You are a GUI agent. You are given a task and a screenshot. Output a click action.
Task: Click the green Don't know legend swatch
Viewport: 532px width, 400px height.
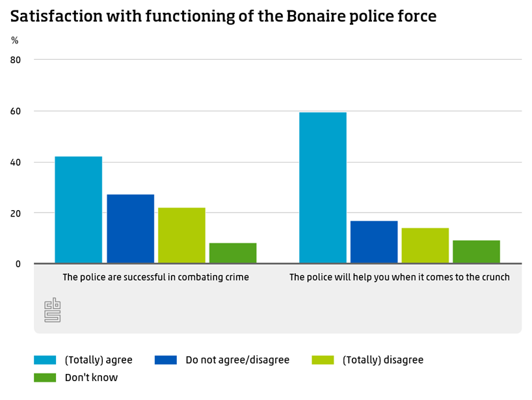pyautogui.click(x=46, y=377)
